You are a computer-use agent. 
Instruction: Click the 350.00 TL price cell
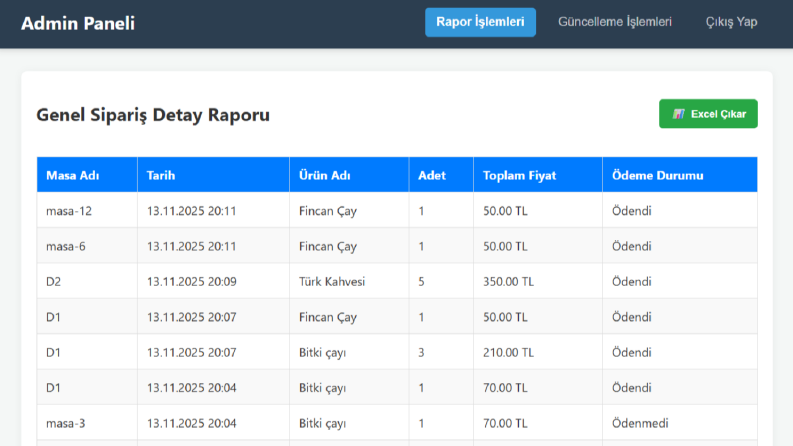point(538,281)
